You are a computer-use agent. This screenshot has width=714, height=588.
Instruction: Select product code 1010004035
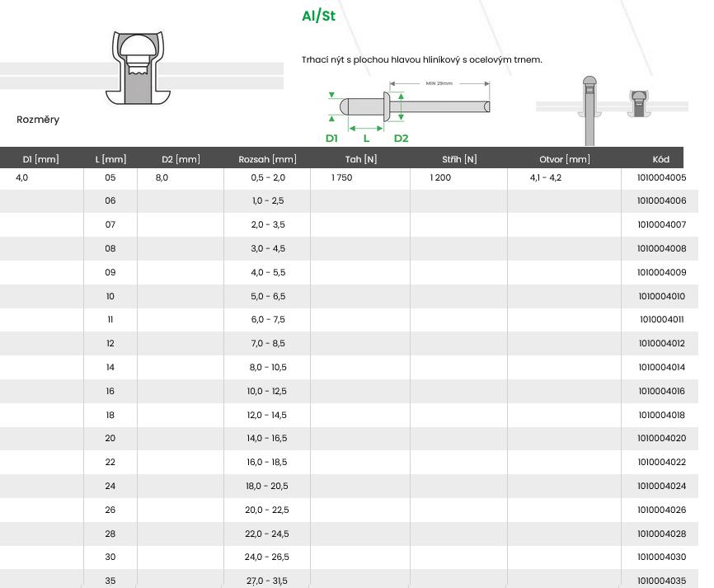point(661,581)
